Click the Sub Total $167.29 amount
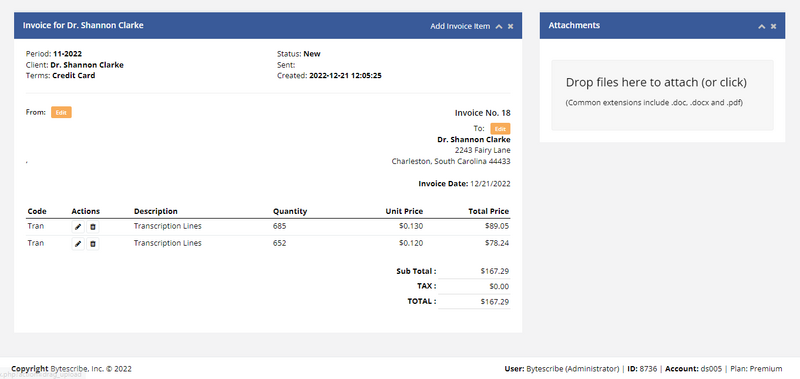 [x=494, y=271]
